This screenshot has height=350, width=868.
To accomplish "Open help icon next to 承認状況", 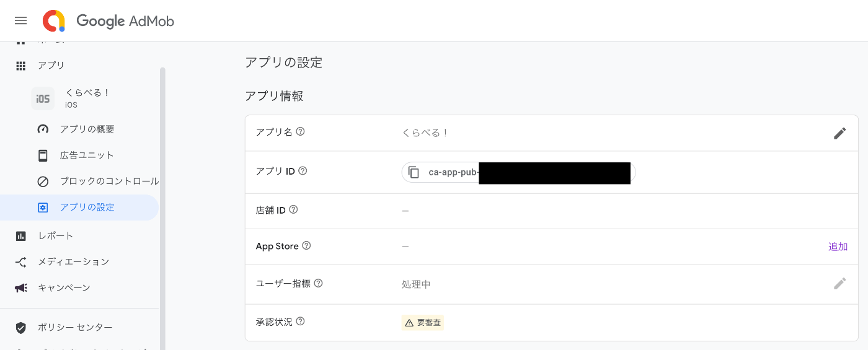I will click(x=301, y=322).
